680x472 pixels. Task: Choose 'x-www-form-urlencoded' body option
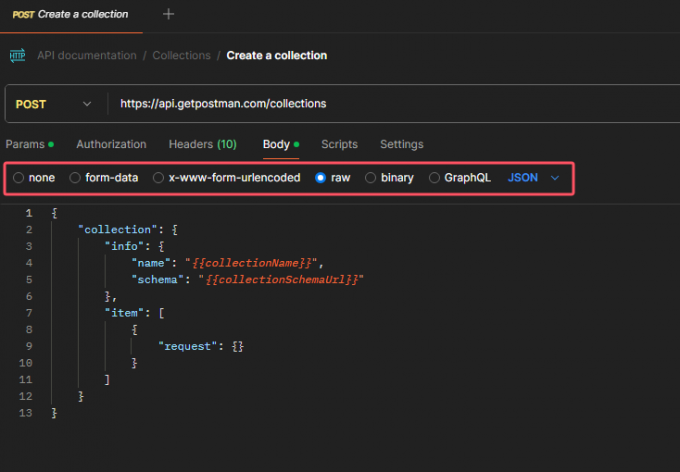click(x=158, y=177)
